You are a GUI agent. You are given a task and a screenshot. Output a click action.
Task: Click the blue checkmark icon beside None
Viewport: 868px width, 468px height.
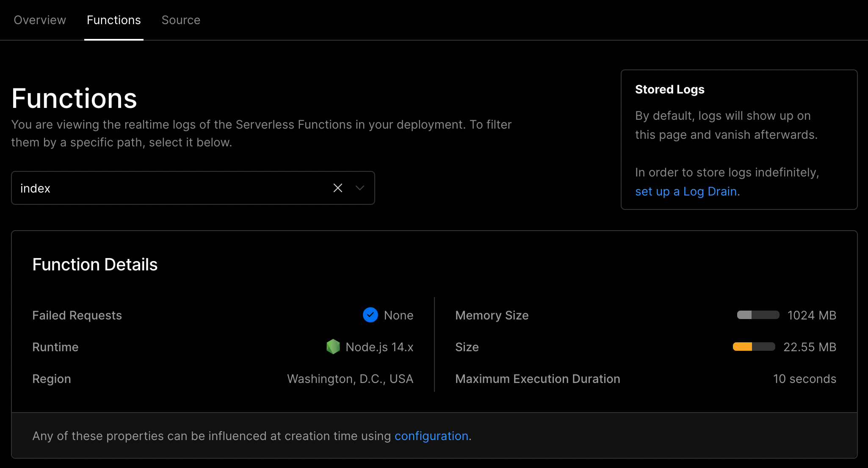coord(370,315)
